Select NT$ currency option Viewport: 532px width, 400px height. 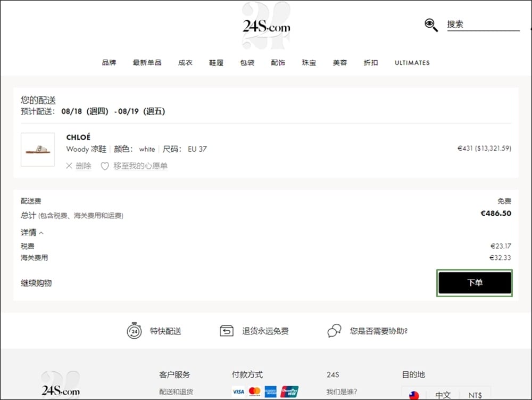pyautogui.click(x=475, y=395)
